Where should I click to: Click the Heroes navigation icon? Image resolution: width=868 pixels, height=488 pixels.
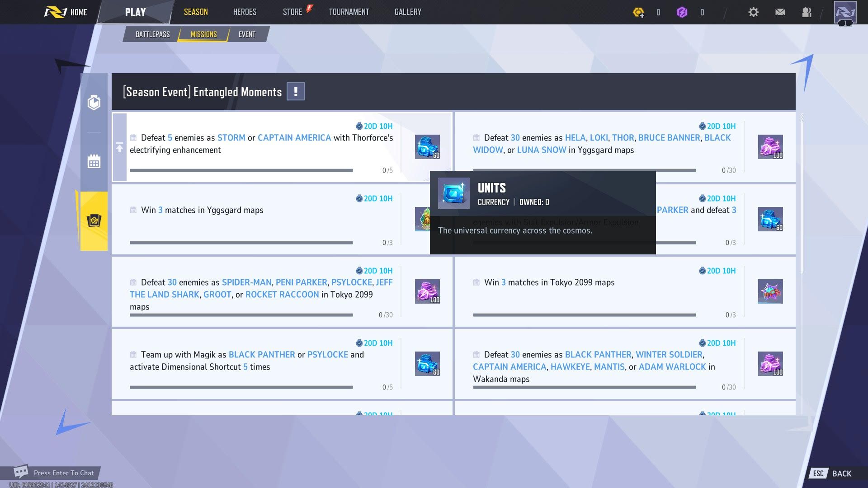(244, 11)
